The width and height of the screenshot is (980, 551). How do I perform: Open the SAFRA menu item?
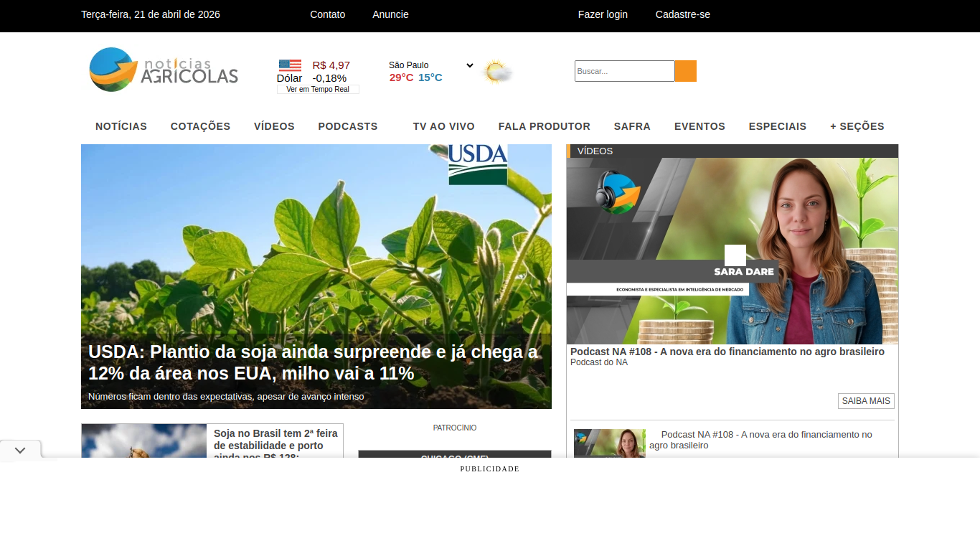click(632, 126)
